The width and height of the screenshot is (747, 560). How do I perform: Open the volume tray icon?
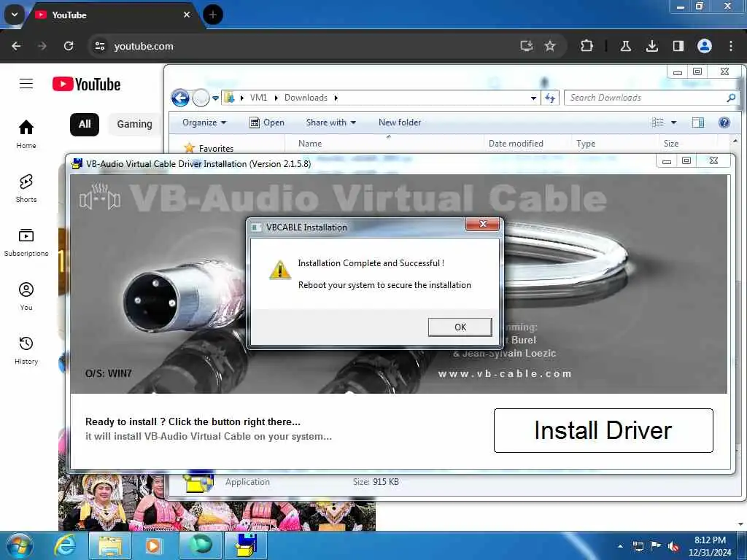tap(673, 546)
